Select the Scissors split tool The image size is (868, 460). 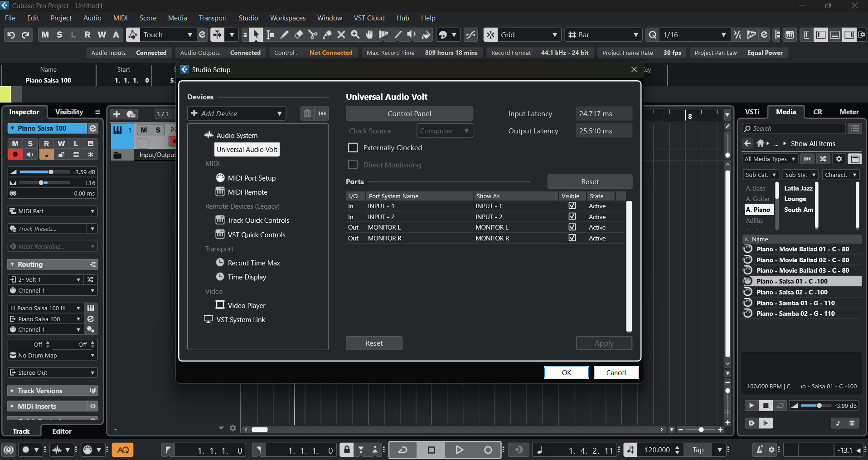[313, 35]
